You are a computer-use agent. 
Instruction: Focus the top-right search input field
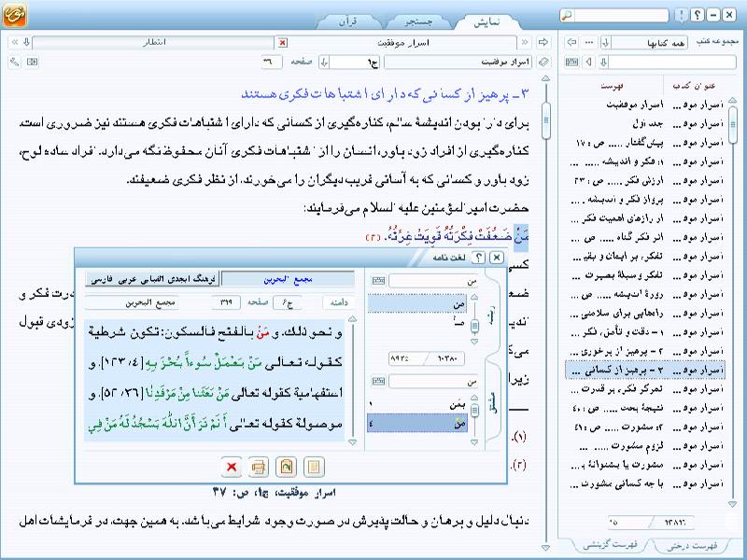[x=621, y=16]
